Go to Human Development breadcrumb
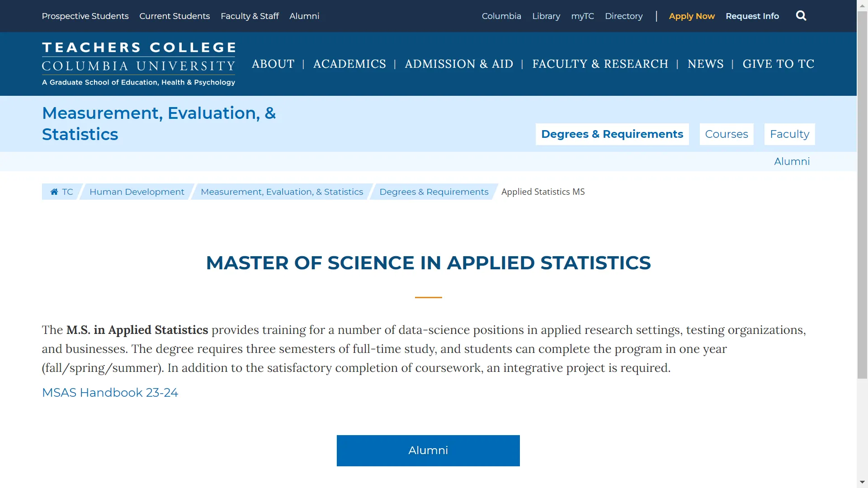Image resolution: width=868 pixels, height=488 pixels. pyautogui.click(x=137, y=192)
